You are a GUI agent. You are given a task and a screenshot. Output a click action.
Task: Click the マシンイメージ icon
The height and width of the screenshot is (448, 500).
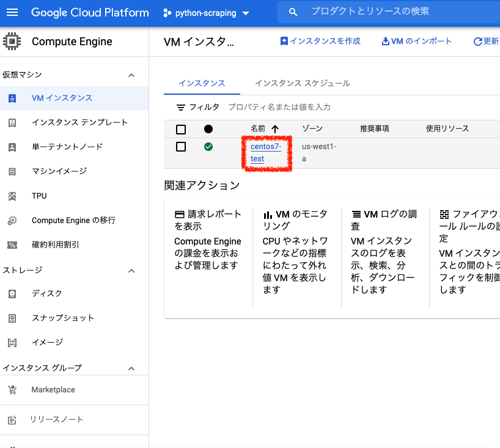click(x=12, y=172)
